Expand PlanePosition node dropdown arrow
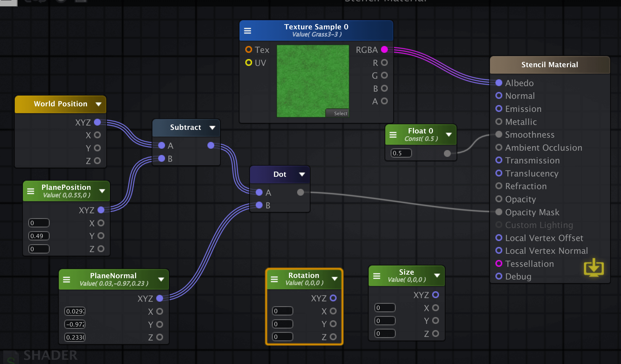The width and height of the screenshot is (621, 364). pos(102,191)
